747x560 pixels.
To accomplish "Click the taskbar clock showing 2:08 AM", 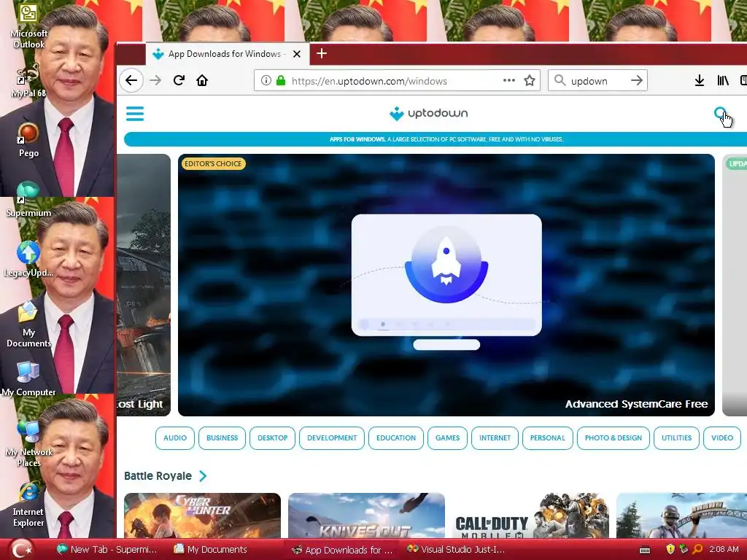I will coord(724,550).
